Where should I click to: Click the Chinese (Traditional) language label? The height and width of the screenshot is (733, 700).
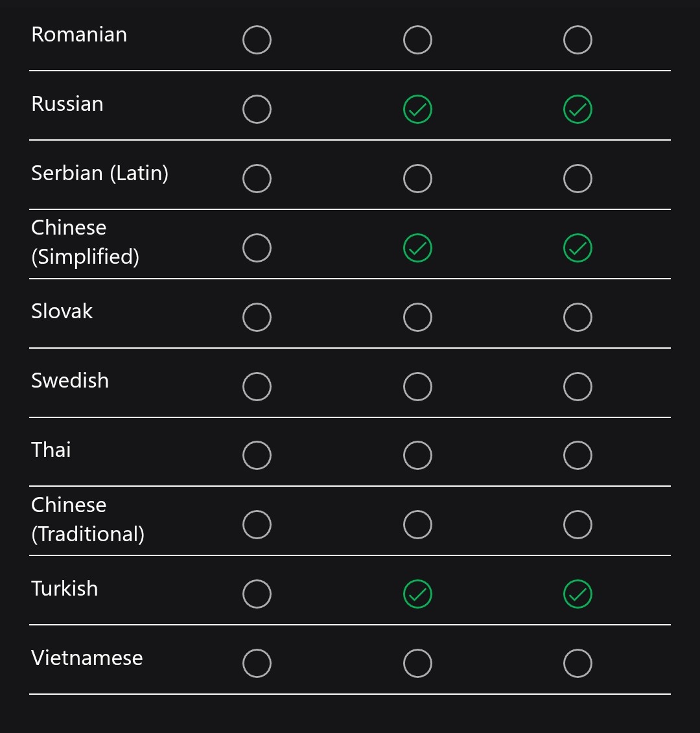[x=87, y=519]
